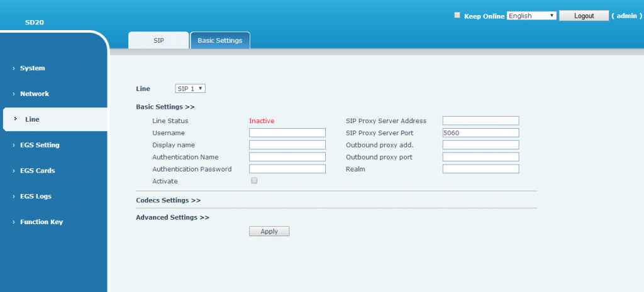
Task: Click the Apply button
Action: coord(269,231)
